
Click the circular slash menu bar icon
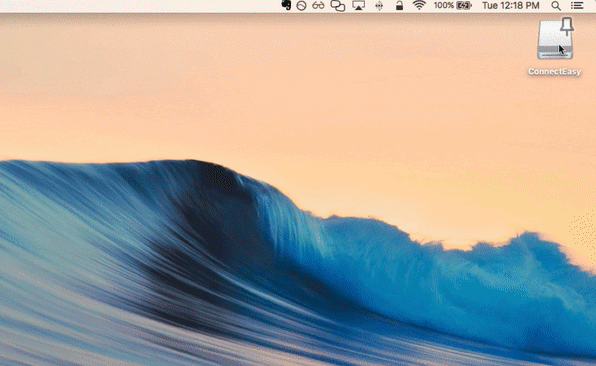301,6
